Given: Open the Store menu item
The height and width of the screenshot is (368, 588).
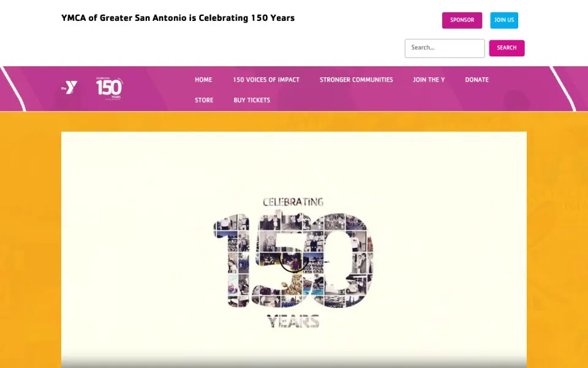Looking at the screenshot, I should [x=204, y=100].
